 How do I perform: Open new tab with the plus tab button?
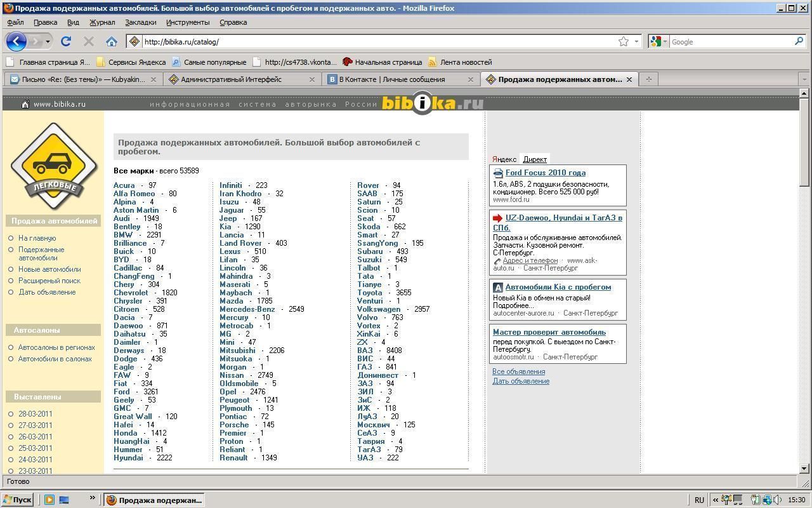coord(648,79)
